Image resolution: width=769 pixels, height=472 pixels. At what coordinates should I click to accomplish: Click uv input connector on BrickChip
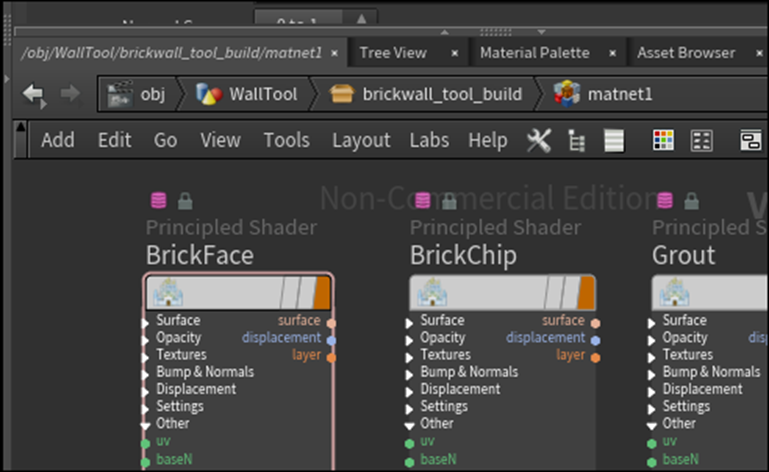coord(410,444)
